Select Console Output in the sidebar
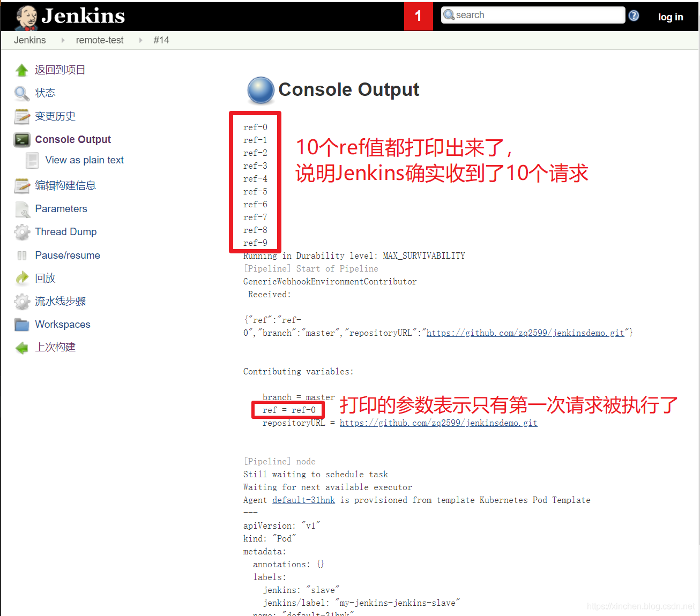Screen dimensions: 700x616 coord(73,139)
